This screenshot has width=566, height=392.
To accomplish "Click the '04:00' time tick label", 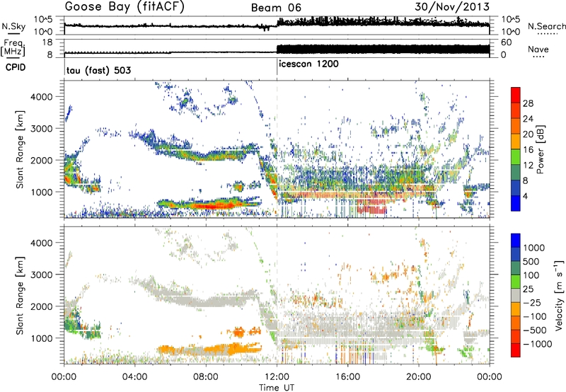I will [135, 377].
